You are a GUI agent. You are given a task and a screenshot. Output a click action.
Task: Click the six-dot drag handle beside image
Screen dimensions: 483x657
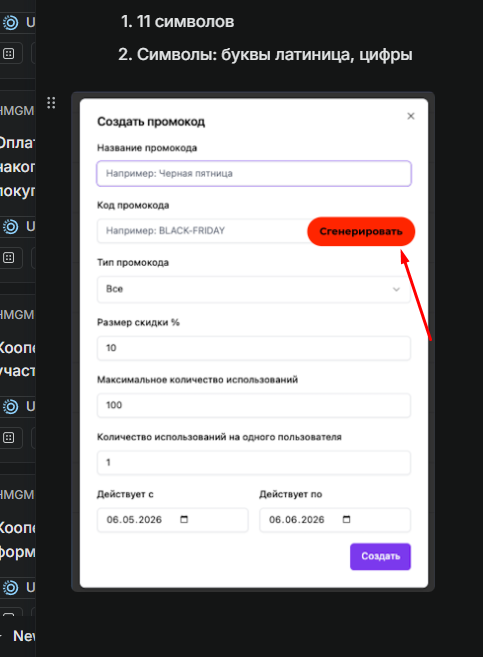pyautogui.click(x=51, y=103)
